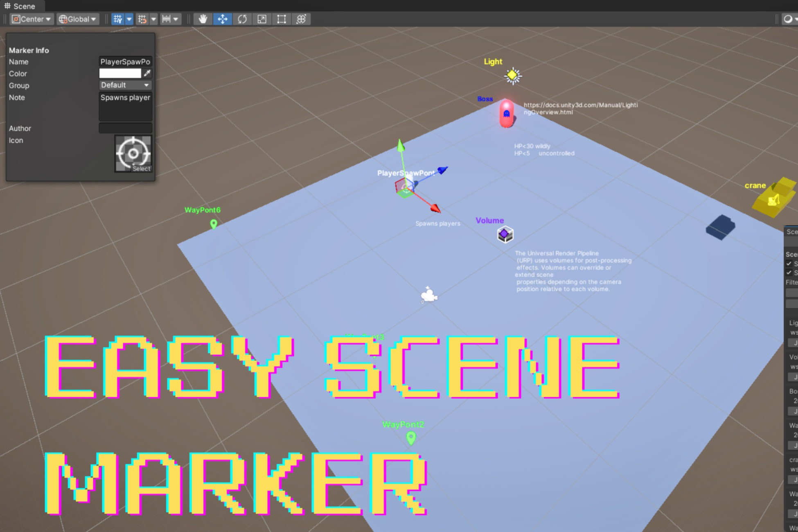Click the Light sun marker icon
This screenshot has width=798, height=532.
[x=513, y=76]
